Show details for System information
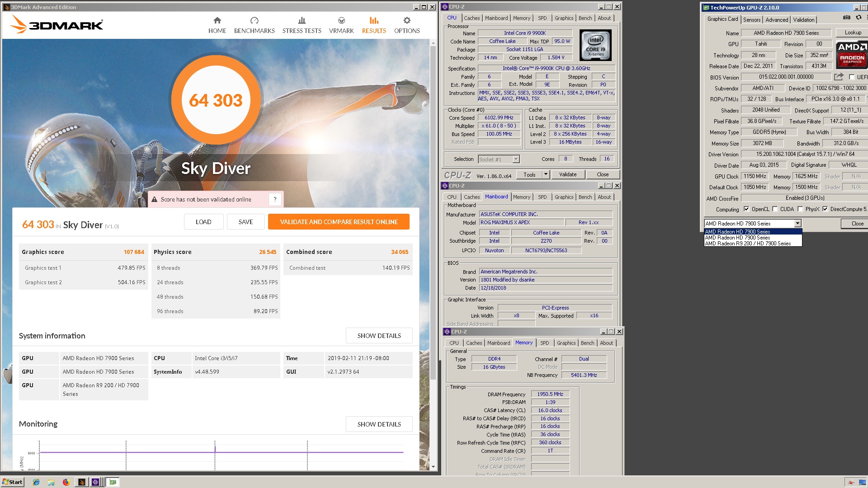Screen dimensions: 868x488 (x=379, y=336)
